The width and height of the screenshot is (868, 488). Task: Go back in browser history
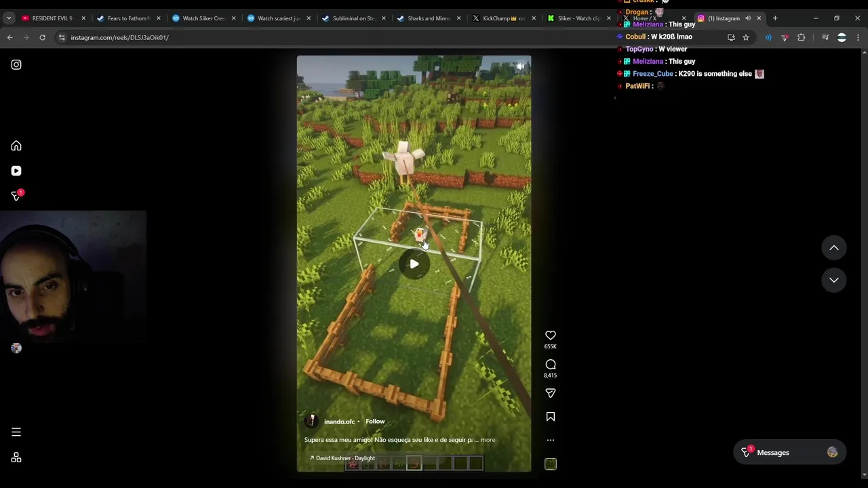(x=10, y=37)
